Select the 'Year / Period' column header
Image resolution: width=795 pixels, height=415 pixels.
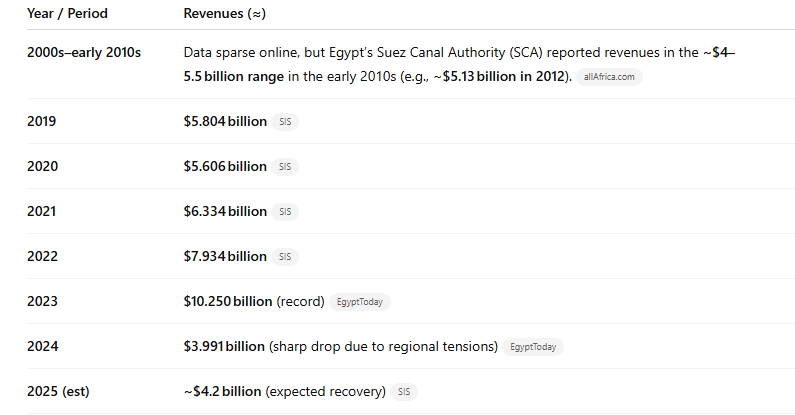[x=67, y=13]
